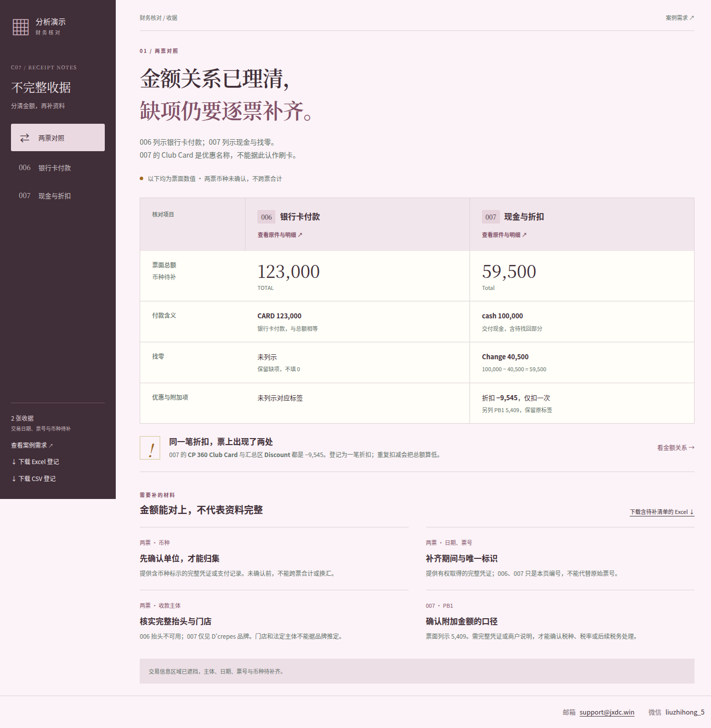Click the 007 badge in table header
711x728 pixels.
490,217
